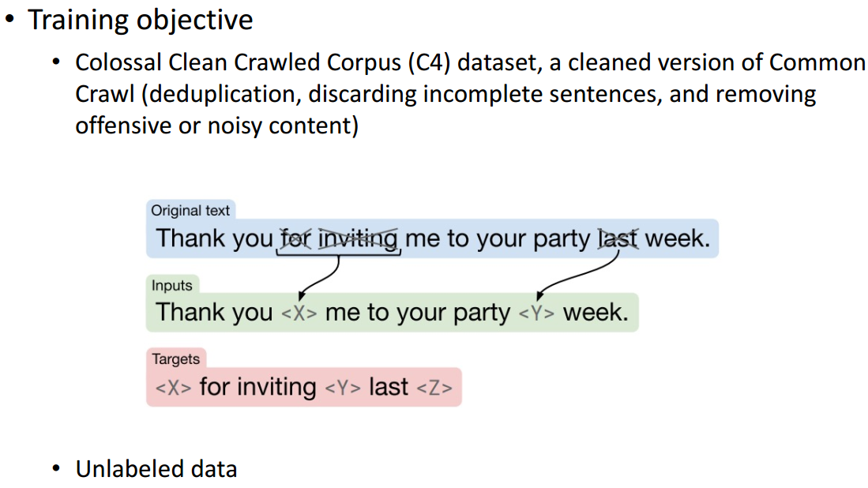Select the <Y> token in Inputs row
Screen dimensions: 868x488
[x=535, y=313]
